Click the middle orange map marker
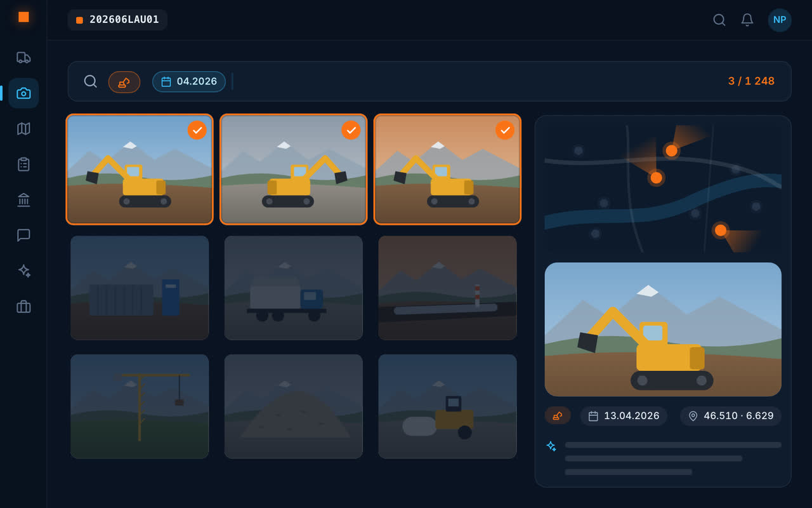The image size is (812, 508). (656, 178)
